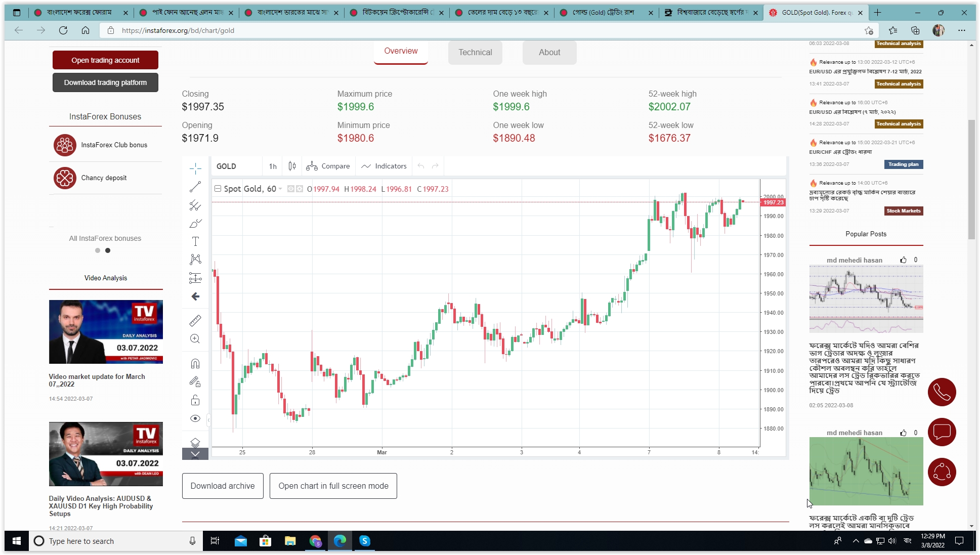Screen dimensions: 980x555
Task: Click the Trading plan tag
Action: click(x=904, y=164)
